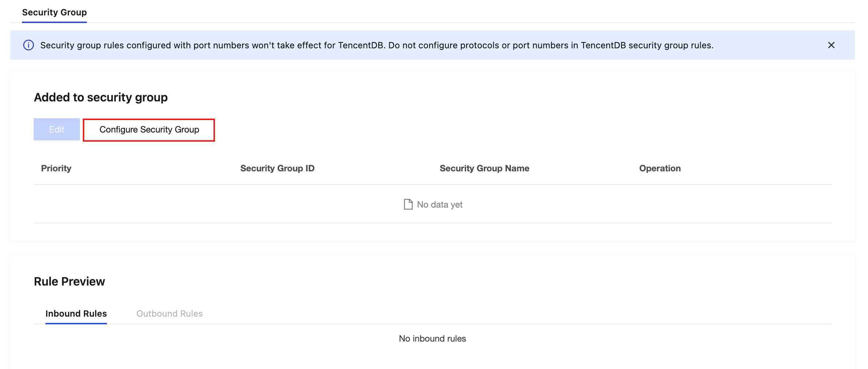Click the document icon beside No data yet
Screen dimensions: 868x369
coord(408,204)
